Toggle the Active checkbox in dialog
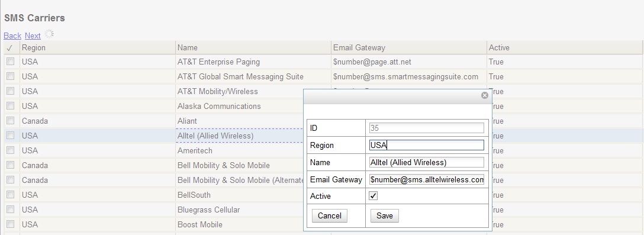The height and width of the screenshot is (235, 644). 373,196
